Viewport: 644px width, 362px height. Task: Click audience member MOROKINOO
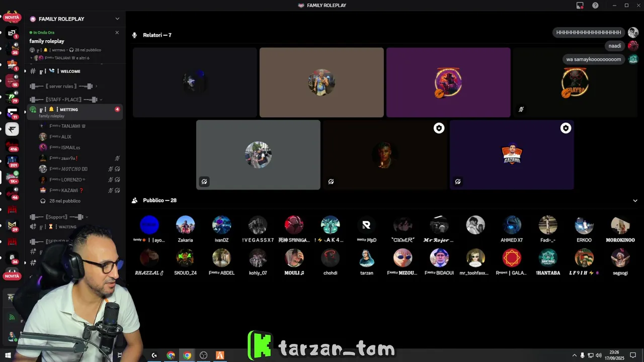click(x=620, y=229)
